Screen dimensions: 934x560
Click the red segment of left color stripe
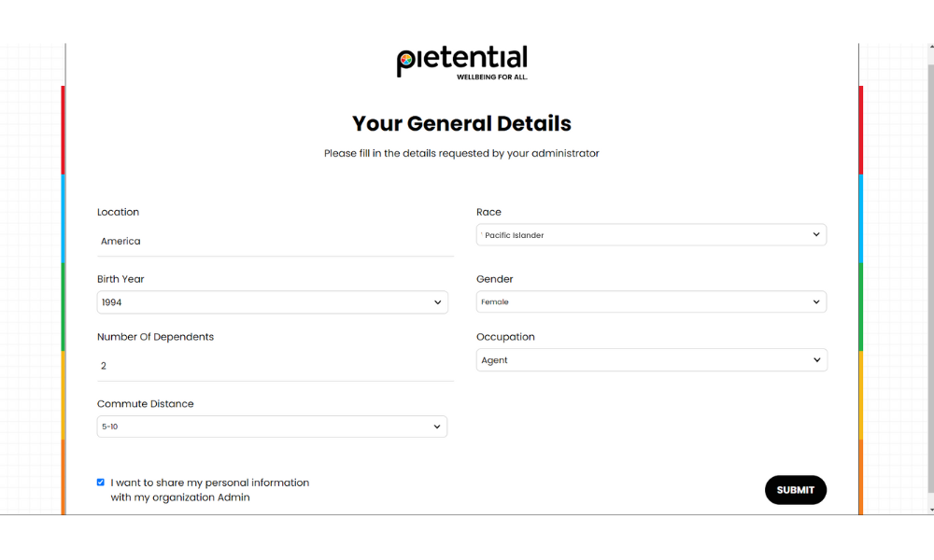64,130
